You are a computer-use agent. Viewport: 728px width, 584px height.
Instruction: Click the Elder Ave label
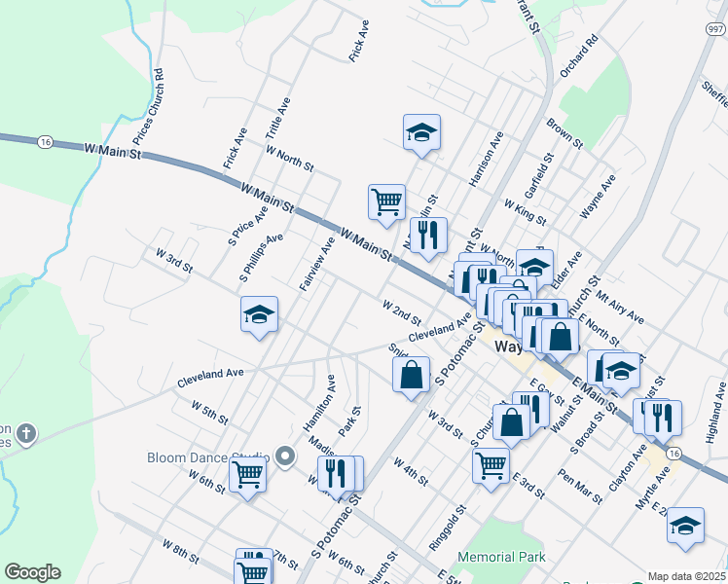point(566,271)
